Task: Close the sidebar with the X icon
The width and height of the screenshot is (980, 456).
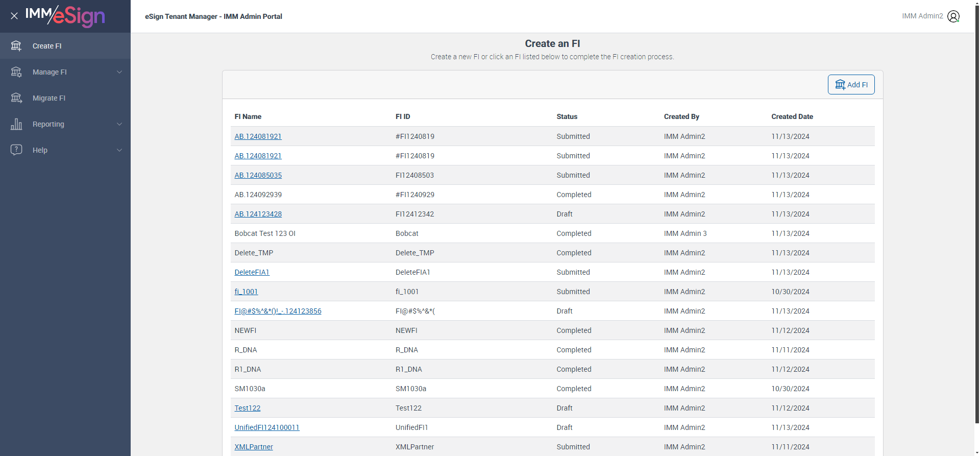Action: click(14, 16)
